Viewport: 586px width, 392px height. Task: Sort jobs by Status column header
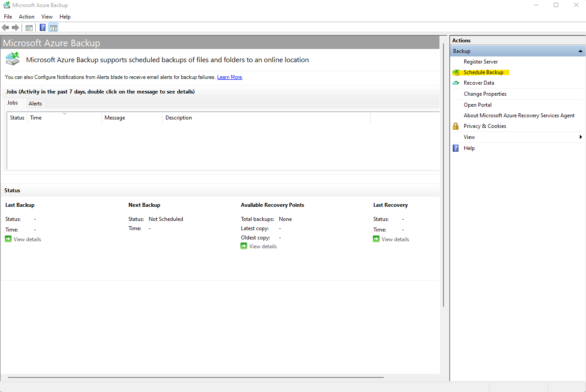17,118
